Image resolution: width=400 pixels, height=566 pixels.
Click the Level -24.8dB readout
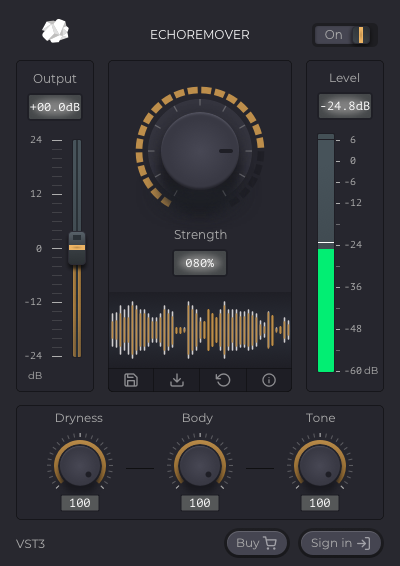(x=345, y=106)
